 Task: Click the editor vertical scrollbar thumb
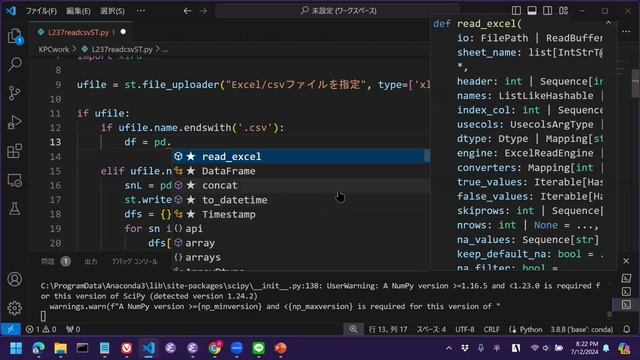click(636, 84)
